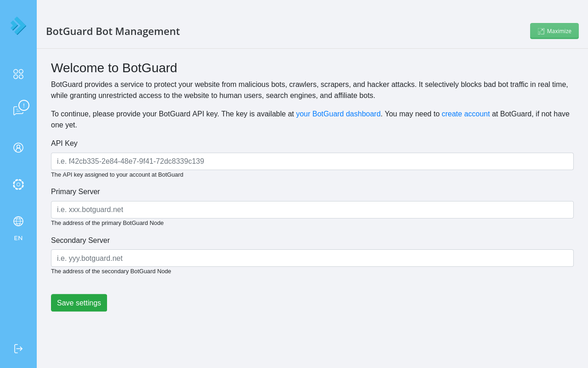Click the logout icon at sidebar bottom
The width and height of the screenshot is (588, 368).
click(x=18, y=349)
